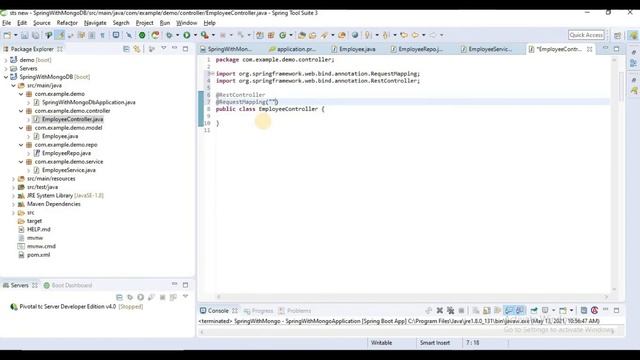Click the New file toolbar icon
Screen dimensions: 640x360
7,35
